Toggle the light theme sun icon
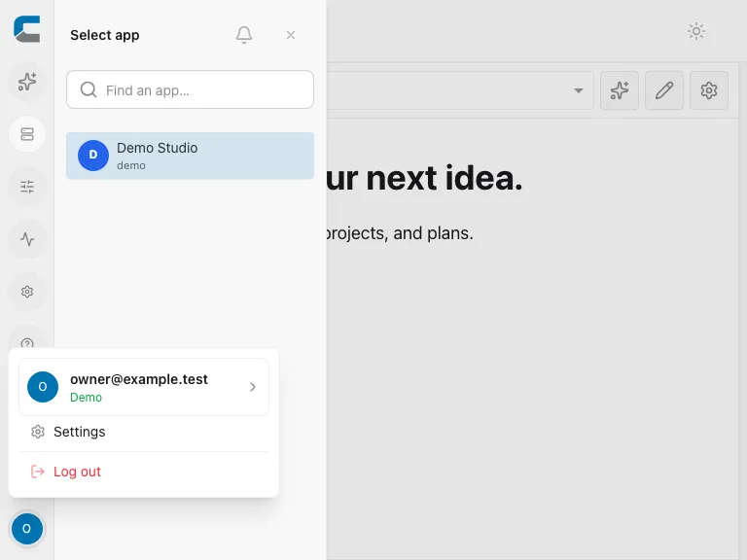 coord(696,31)
